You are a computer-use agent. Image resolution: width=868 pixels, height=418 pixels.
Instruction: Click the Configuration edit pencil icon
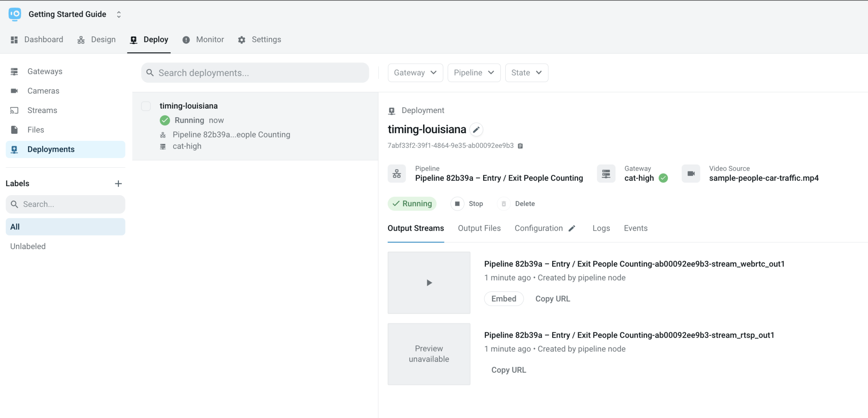(572, 228)
